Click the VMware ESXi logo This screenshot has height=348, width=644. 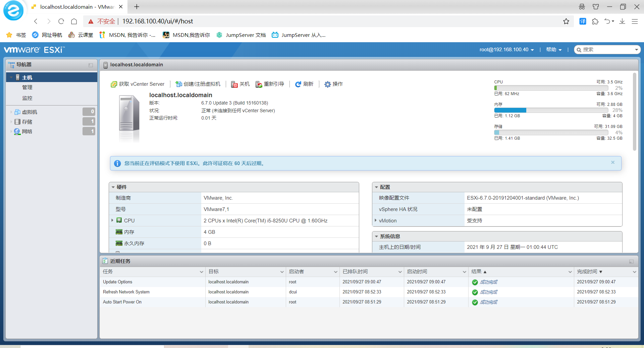(34, 50)
